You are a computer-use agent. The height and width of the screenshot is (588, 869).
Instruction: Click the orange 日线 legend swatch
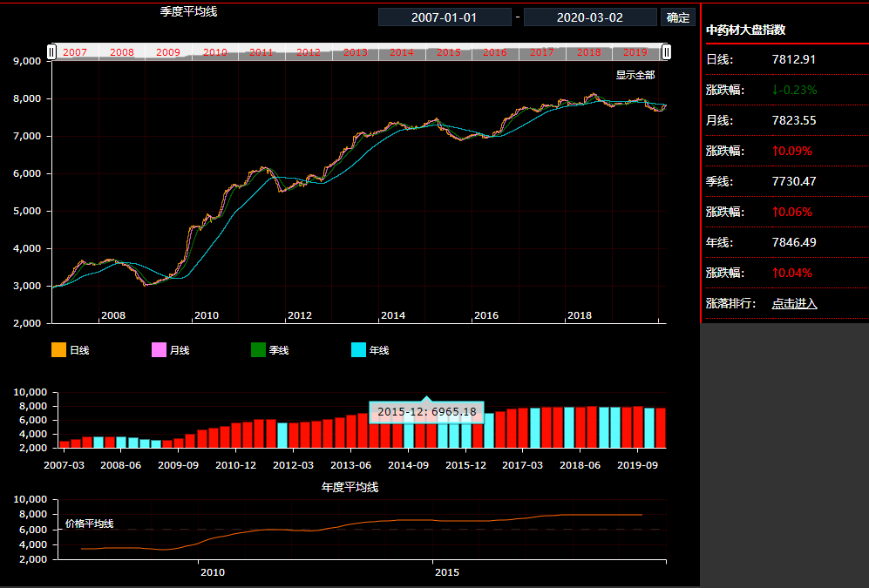tap(59, 350)
